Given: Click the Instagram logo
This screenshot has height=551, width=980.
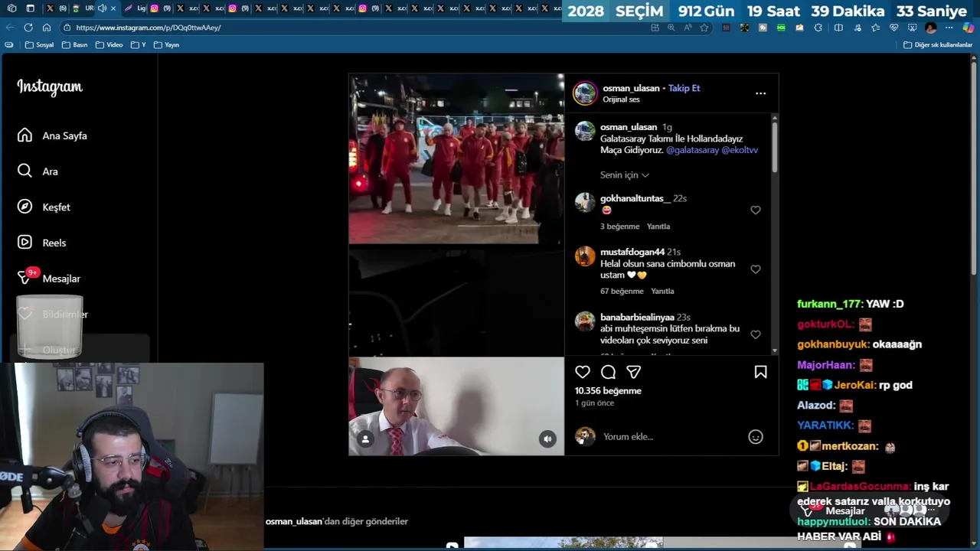Looking at the screenshot, I should point(50,87).
